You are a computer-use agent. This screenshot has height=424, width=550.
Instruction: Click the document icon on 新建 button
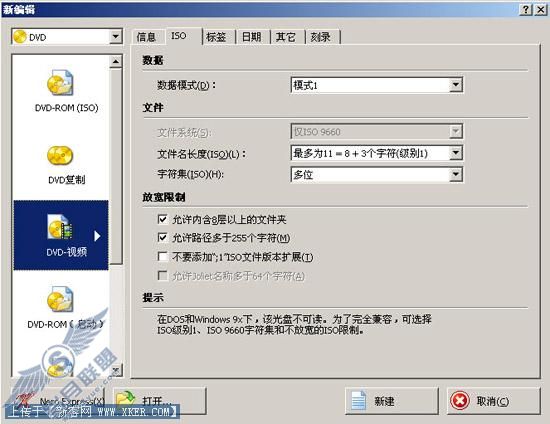(358, 401)
